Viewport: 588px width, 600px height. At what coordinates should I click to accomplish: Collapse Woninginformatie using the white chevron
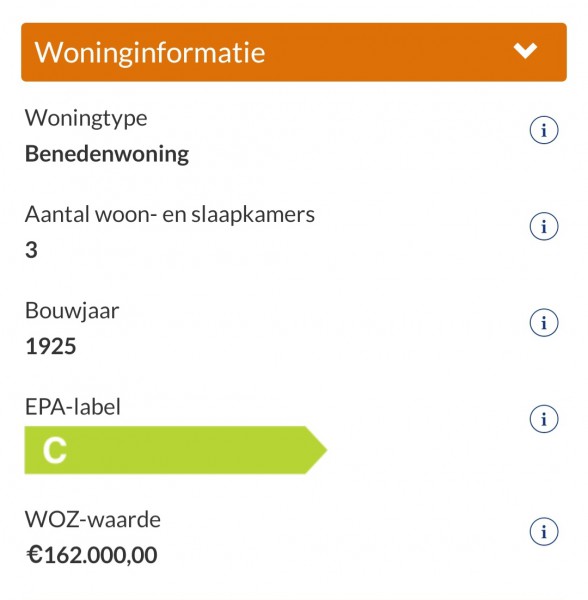pos(525,51)
